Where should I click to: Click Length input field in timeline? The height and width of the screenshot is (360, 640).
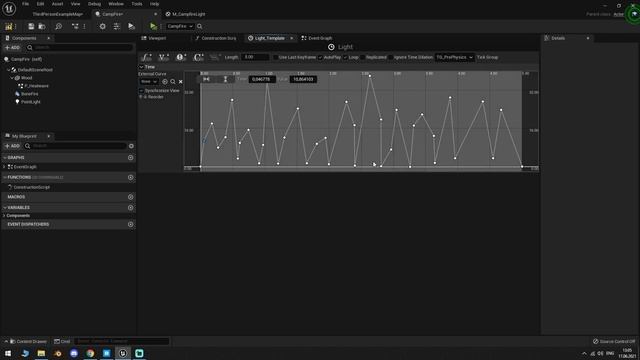tap(255, 57)
